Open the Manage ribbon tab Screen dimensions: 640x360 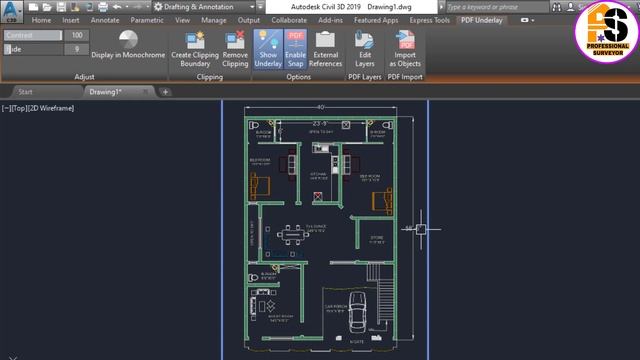coord(213,20)
